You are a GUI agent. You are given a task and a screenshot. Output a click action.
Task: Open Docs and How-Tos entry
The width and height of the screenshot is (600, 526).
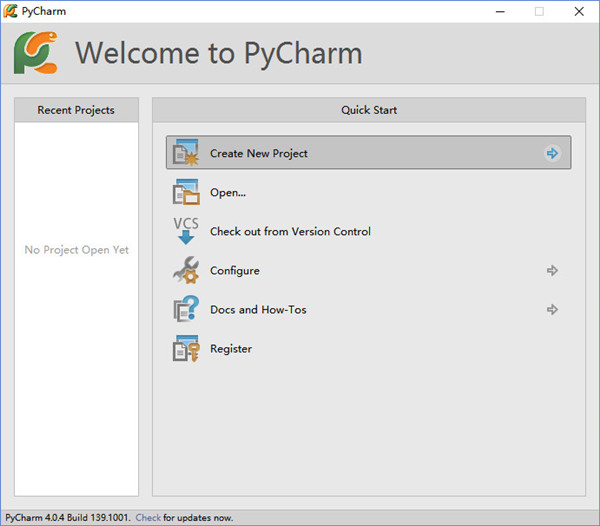(258, 309)
